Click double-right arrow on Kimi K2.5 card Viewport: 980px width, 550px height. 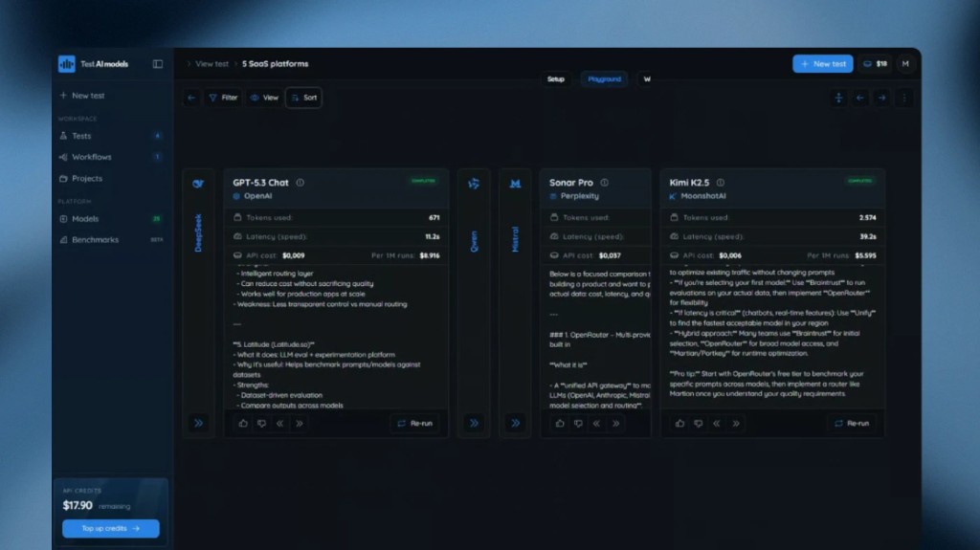click(x=736, y=423)
